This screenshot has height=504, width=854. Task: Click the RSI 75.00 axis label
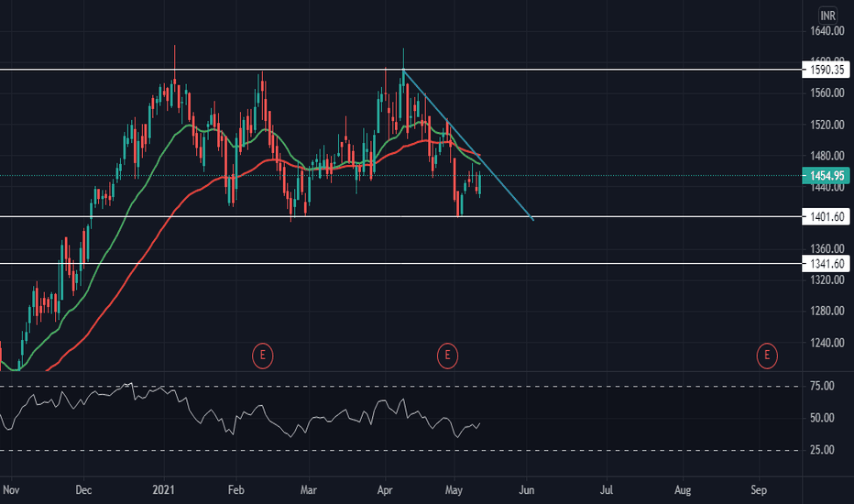[x=822, y=386]
